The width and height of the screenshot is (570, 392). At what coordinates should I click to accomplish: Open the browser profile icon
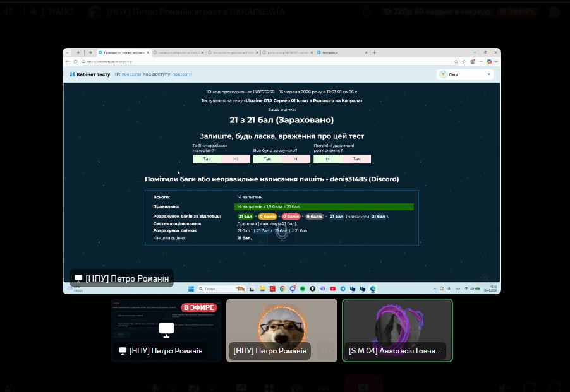click(473, 62)
